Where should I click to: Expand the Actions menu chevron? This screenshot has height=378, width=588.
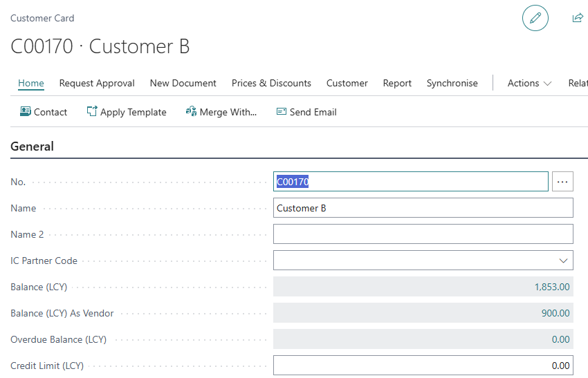(x=548, y=84)
